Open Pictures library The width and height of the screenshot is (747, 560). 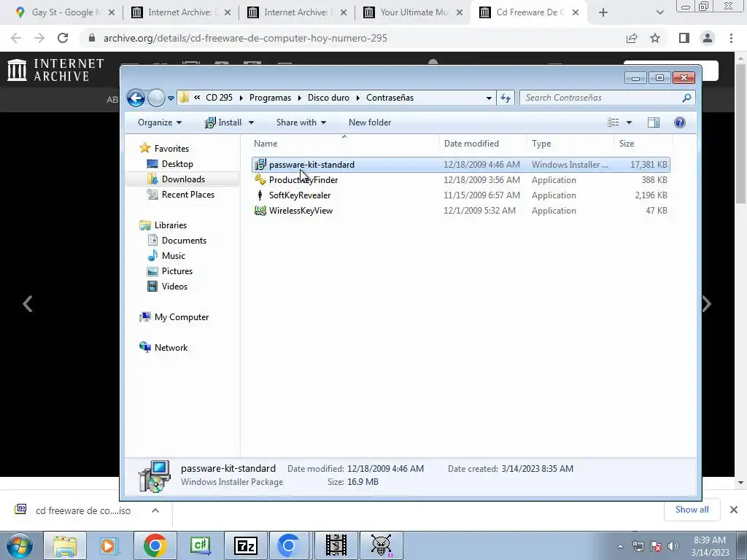[177, 271]
